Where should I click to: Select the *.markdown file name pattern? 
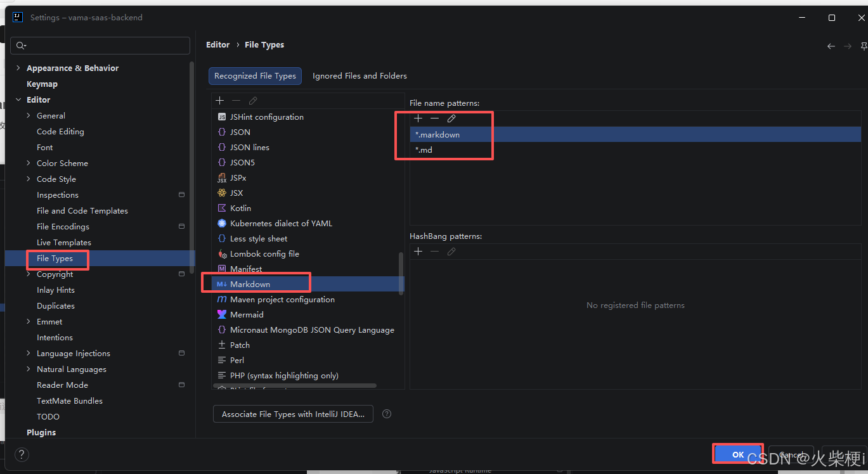pyautogui.click(x=635, y=135)
